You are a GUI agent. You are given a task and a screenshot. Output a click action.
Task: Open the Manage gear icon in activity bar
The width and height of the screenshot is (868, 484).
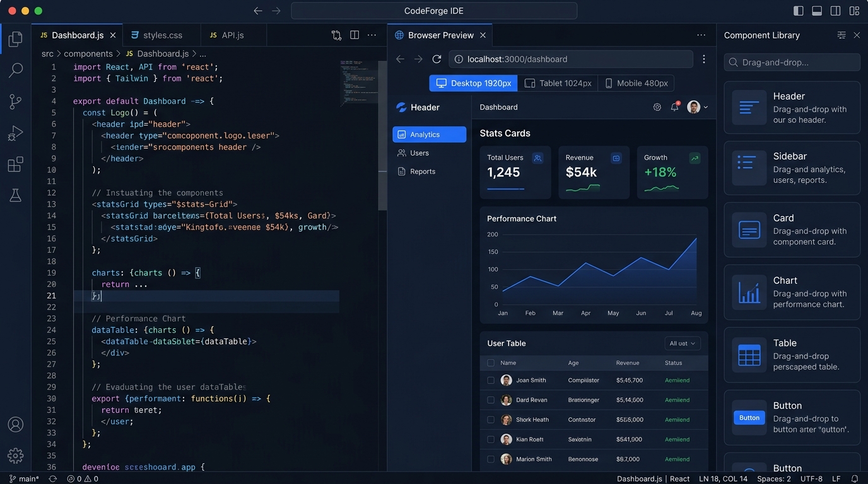pos(15,455)
